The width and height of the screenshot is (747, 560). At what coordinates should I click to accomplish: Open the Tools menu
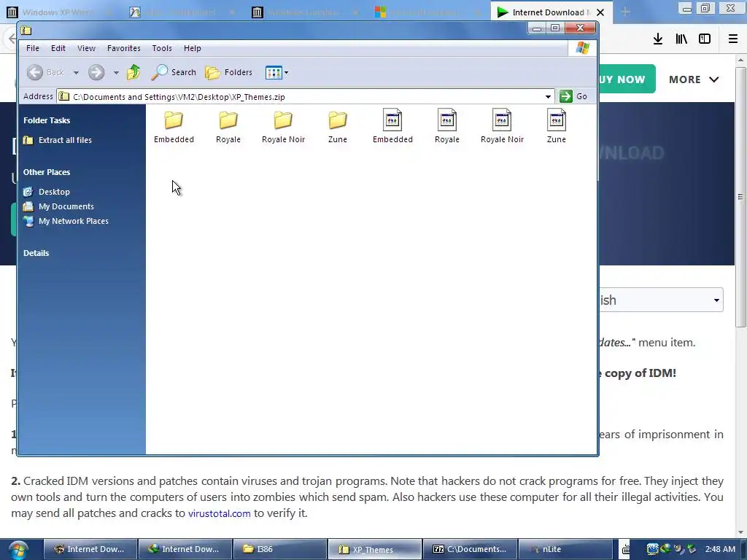(162, 48)
